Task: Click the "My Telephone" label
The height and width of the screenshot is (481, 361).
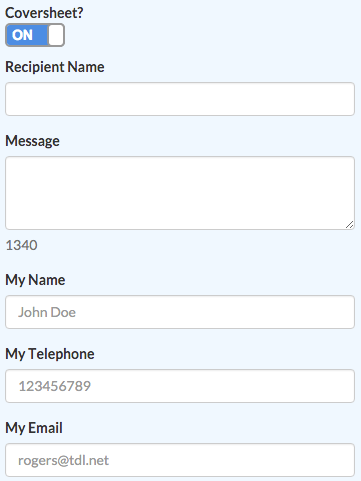Action: coord(50,354)
